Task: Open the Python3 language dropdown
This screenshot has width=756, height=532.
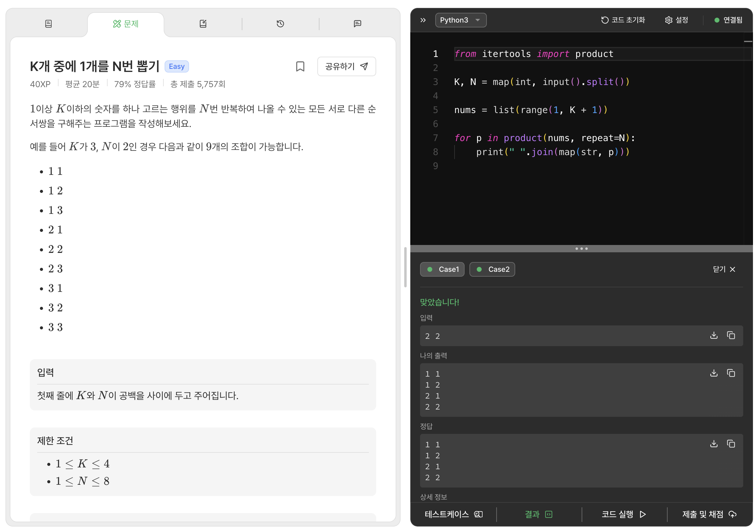Action: pyautogui.click(x=461, y=20)
